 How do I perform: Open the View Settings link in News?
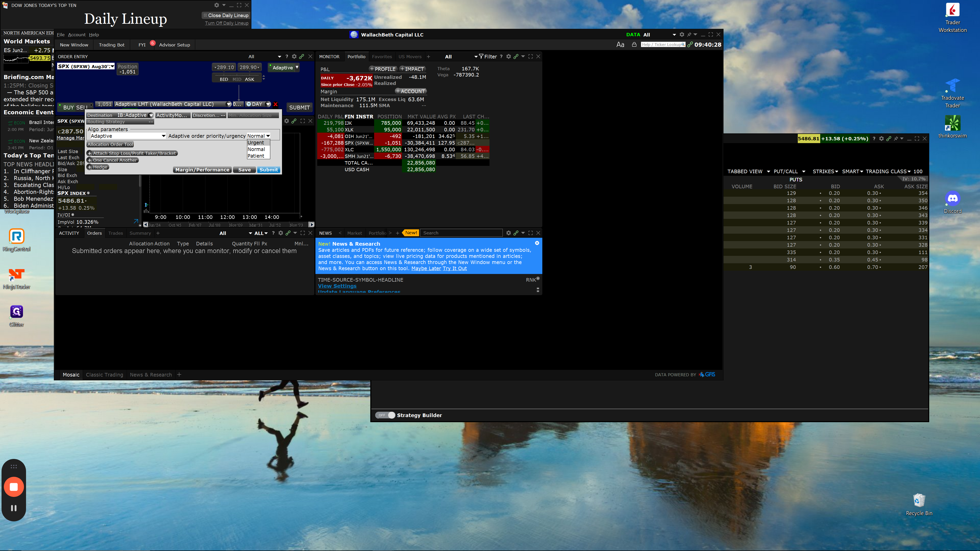point(337,286)
